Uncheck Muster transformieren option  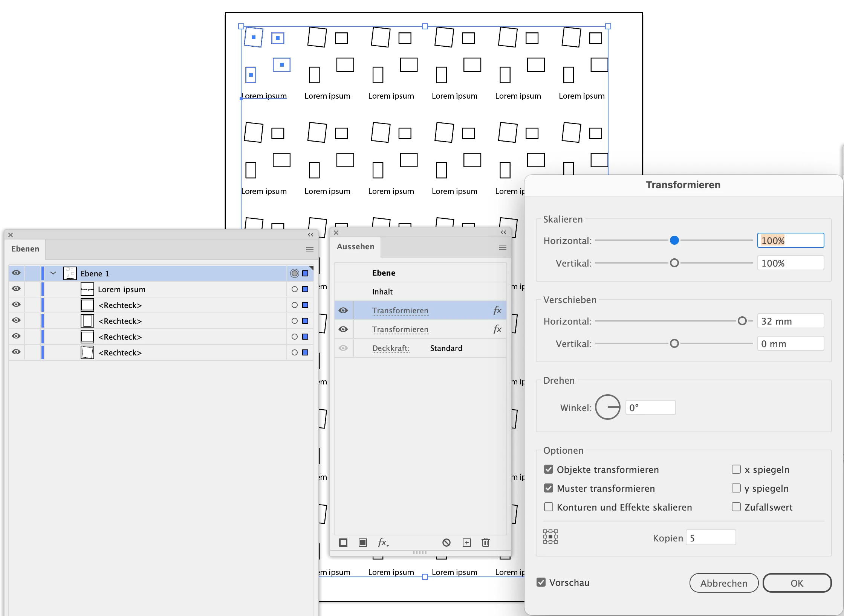(549, 488)
